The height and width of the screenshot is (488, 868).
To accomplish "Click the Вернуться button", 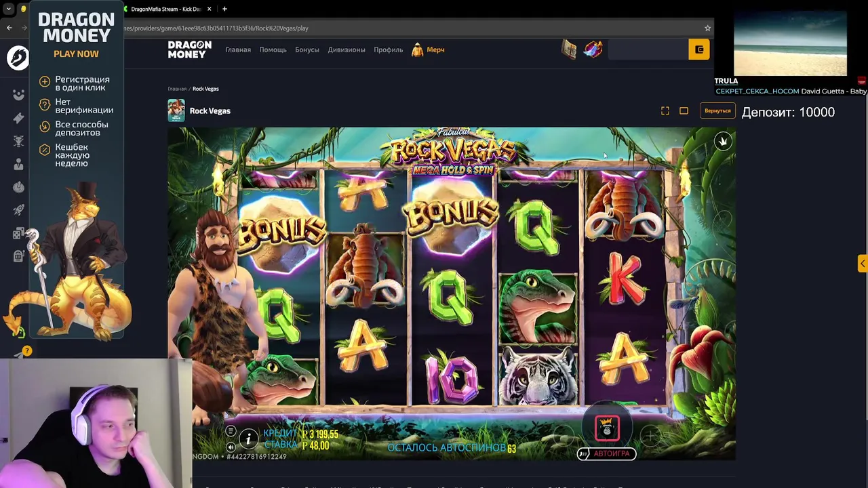I will click(717, 110).
